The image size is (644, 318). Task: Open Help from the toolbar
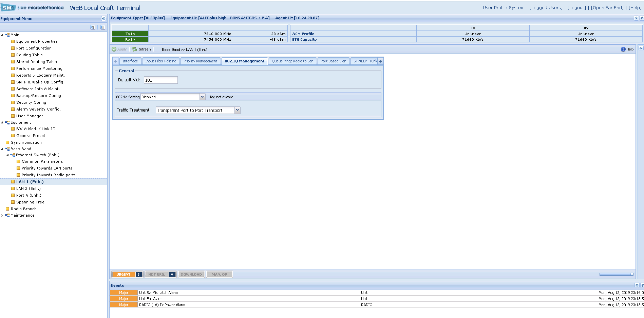627,49
